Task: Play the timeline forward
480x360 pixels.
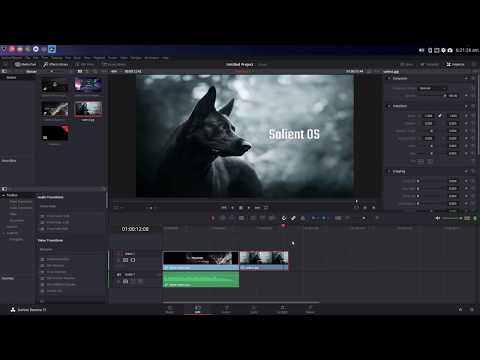Action: [x=249, y=208]
